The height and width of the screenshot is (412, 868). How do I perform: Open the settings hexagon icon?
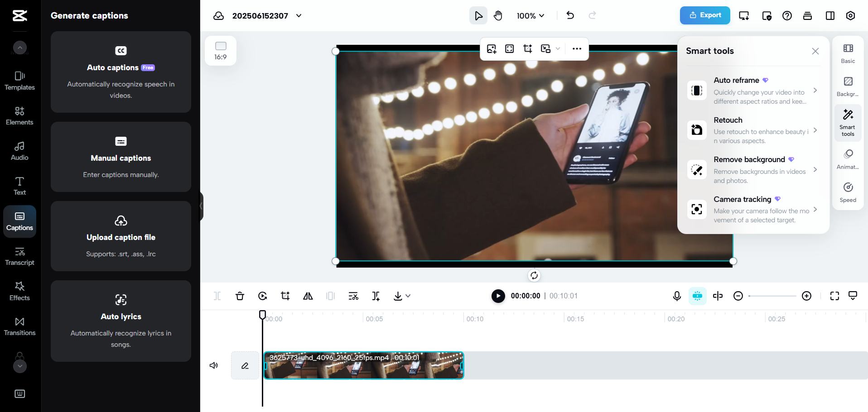(851, 16)
